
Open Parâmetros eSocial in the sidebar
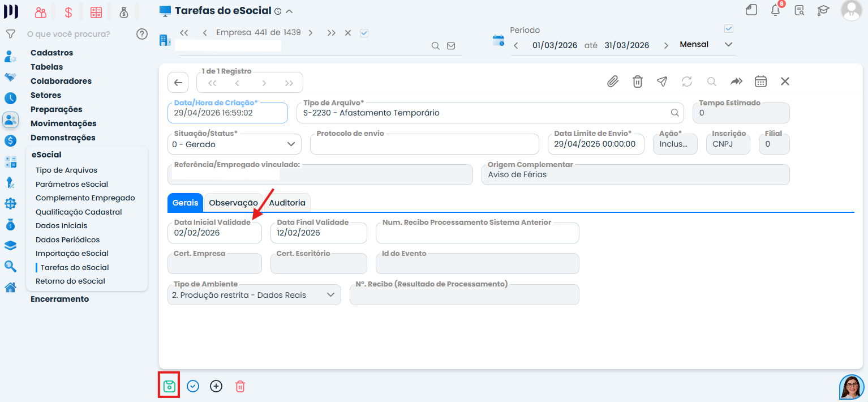click(72, 184)
